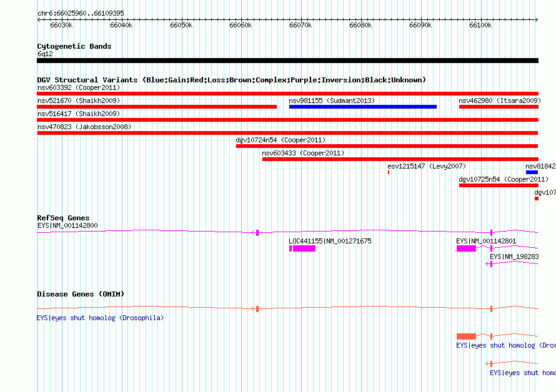The image size is (556, 392).
Task: Click the 66070k ruler tick label
Action: (300, 25)
